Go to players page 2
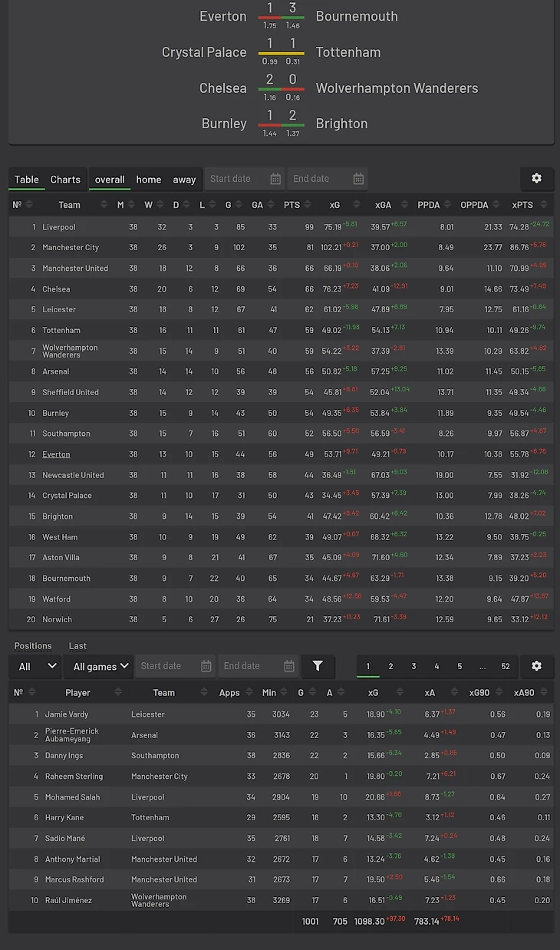The image size is (560, 950). (x=390, y=666)
